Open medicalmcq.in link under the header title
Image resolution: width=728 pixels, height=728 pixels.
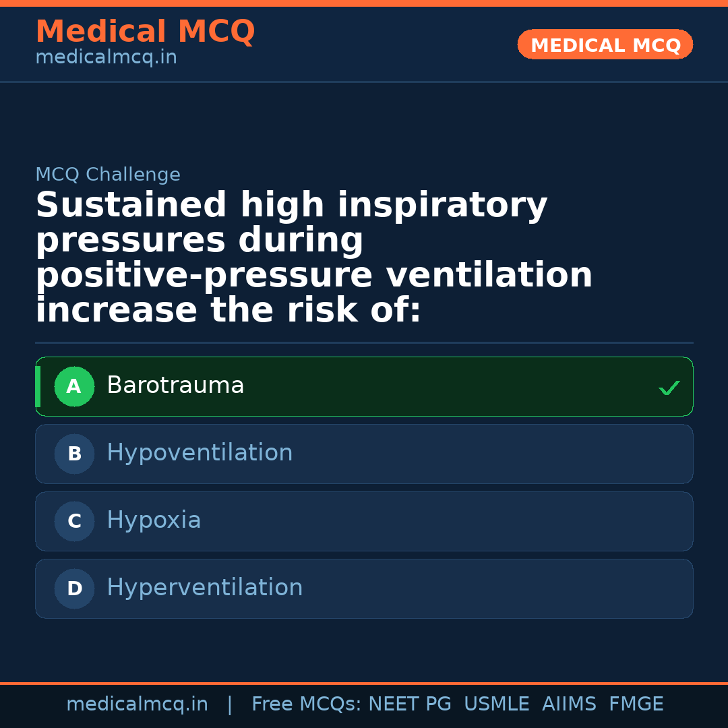pyautogui.click(x=106, y=58)
